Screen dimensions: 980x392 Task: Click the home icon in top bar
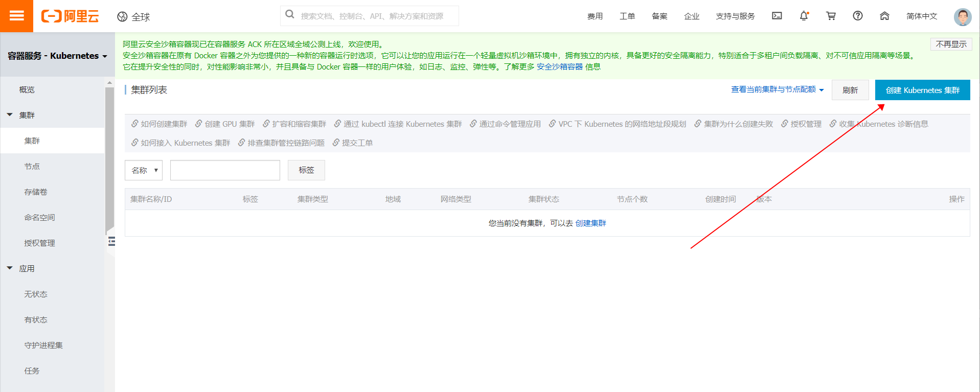[x=884, y=16]
